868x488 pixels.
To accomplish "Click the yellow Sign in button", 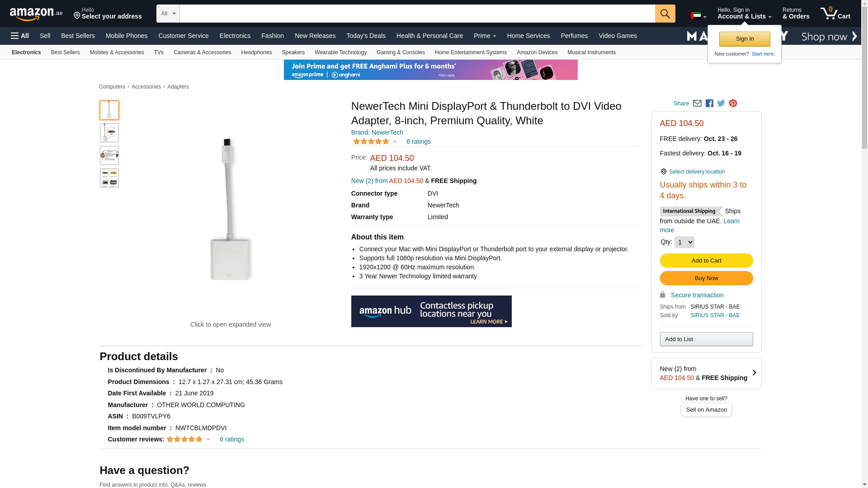I will point(745,39).
